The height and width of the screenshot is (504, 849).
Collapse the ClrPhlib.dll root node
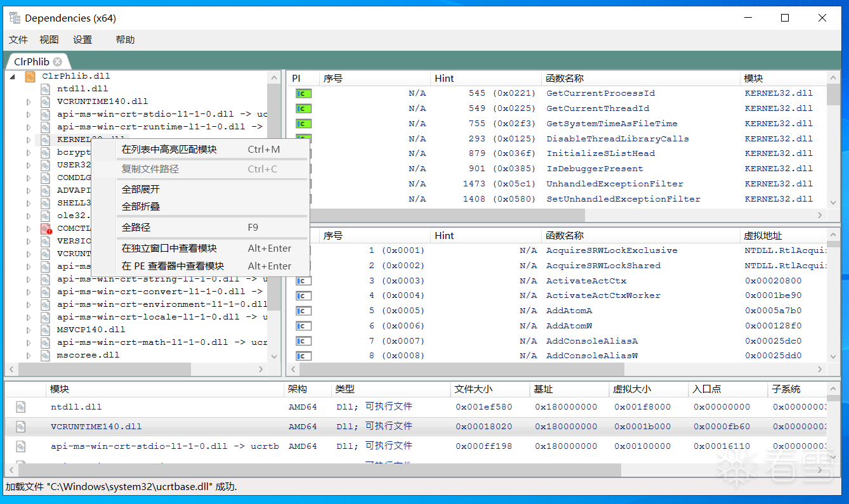point(13,76)
